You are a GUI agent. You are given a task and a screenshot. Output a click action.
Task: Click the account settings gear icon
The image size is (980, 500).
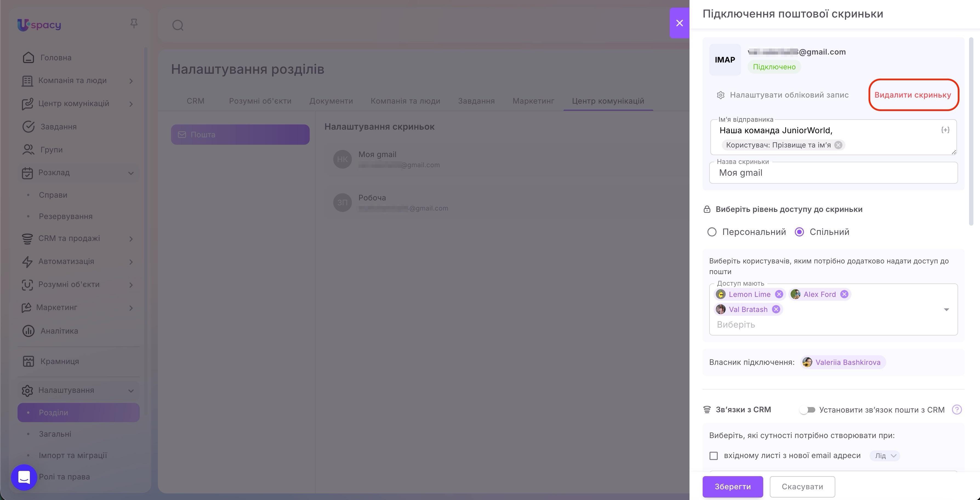click(x=720, y=95)
